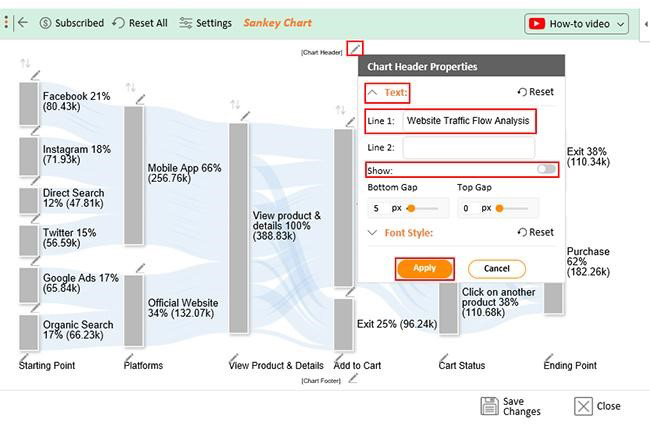Image resolution: width=650 pixels, height=429 pixels.
Task: Click the sort arrows above the Add to Cart column
Action: 340,110
